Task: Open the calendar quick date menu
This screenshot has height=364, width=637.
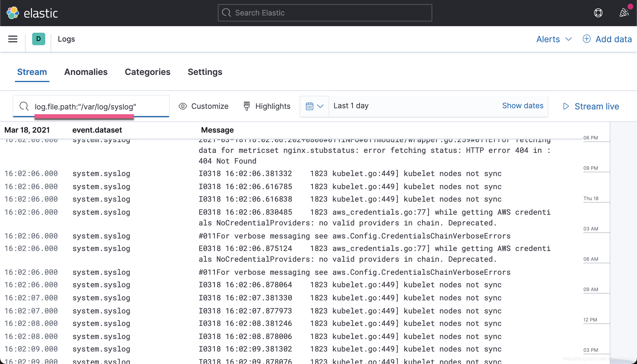Action: 314,106
